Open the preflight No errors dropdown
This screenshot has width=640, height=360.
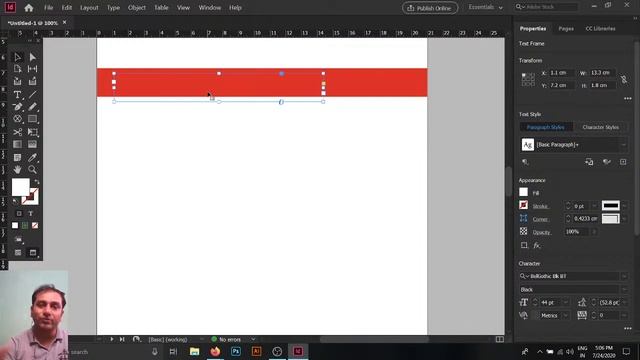click(x=253, y=340)
